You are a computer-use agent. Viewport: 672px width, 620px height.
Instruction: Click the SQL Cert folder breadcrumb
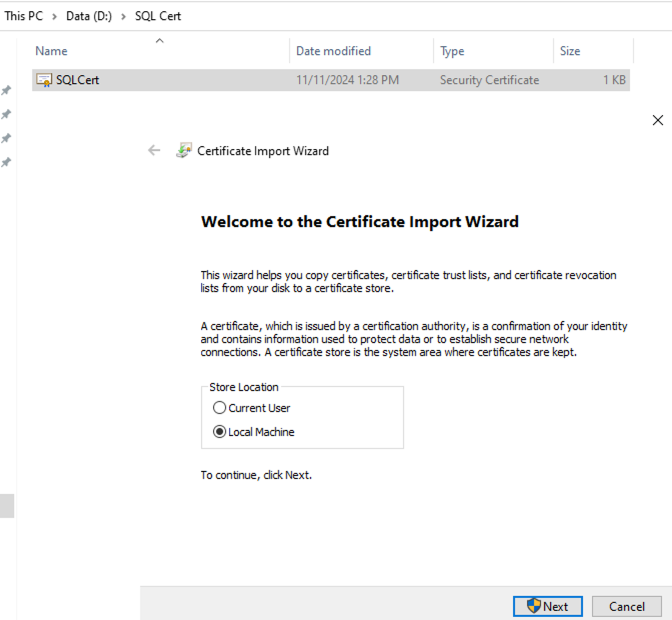[x=158, y=17]
